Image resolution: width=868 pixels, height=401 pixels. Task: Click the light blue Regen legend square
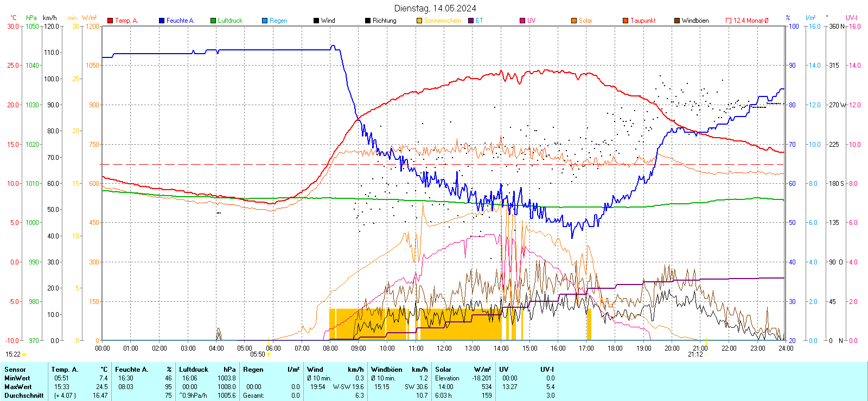[x=265, y=21]
